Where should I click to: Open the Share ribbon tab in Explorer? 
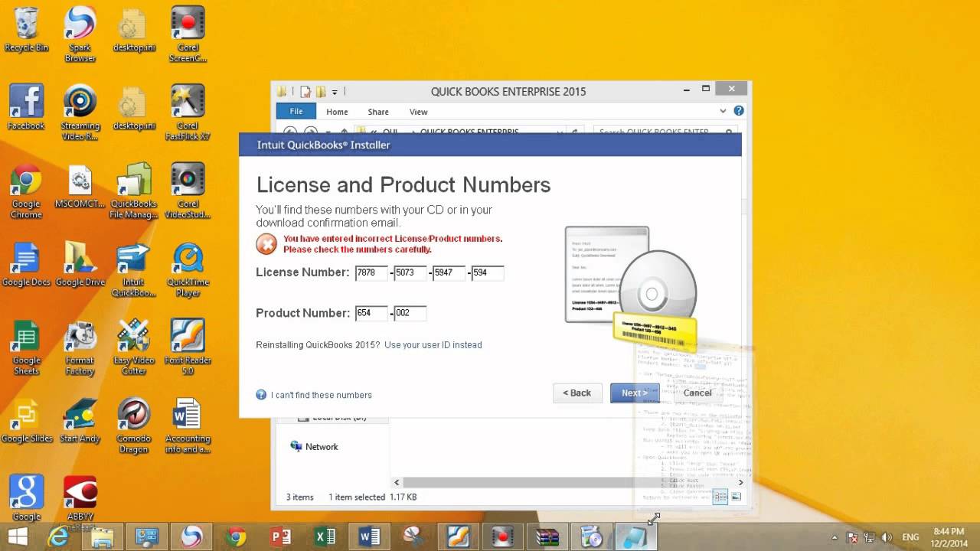coord(378,112)
